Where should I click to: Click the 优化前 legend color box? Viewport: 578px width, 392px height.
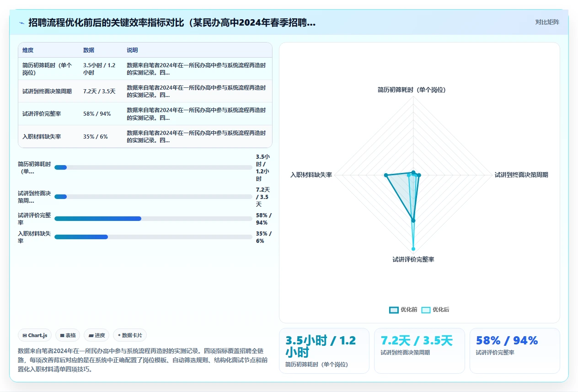click(x=394, y=310)
